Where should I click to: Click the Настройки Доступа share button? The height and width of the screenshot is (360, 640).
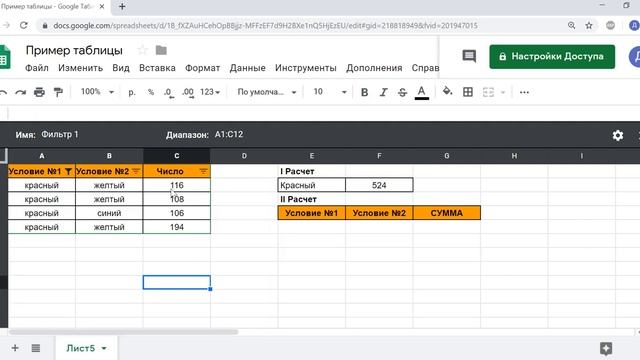(x=552, y=56)
